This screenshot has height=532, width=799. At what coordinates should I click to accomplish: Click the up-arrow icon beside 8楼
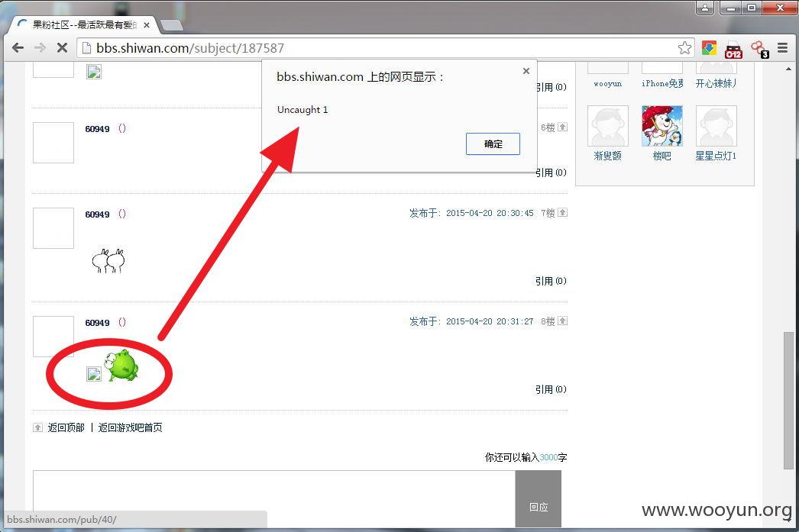click(562, 321)
